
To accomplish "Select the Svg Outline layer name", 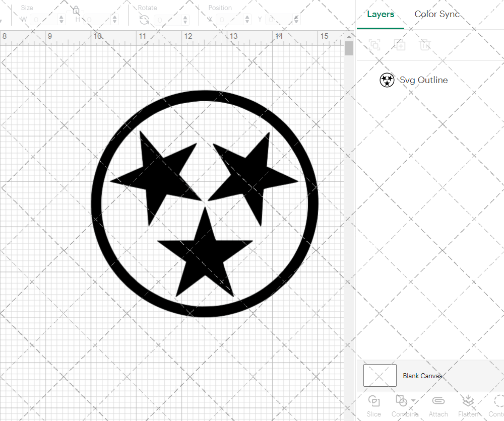I will coord(424,80).
